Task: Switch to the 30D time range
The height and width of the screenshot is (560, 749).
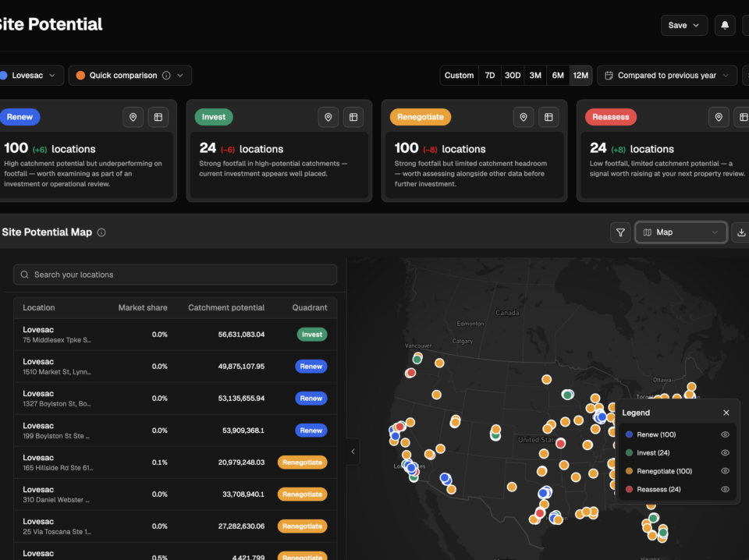Action: click(513, 76)
